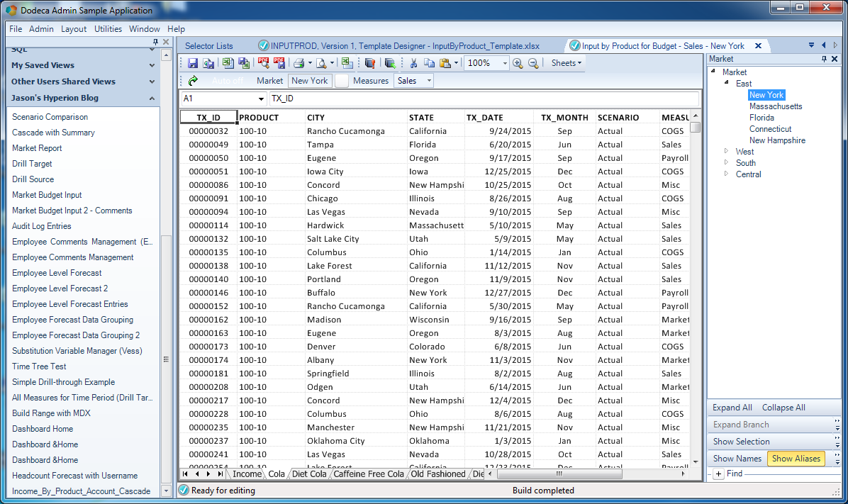Expand the West market tree node
This screenshot has height=504, width=848.
726,152
